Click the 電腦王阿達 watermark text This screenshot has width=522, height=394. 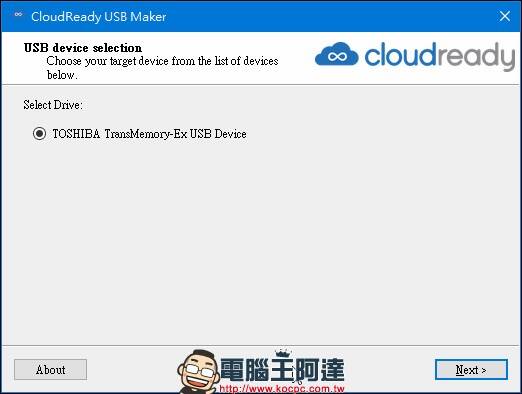(x=283, y=370)
